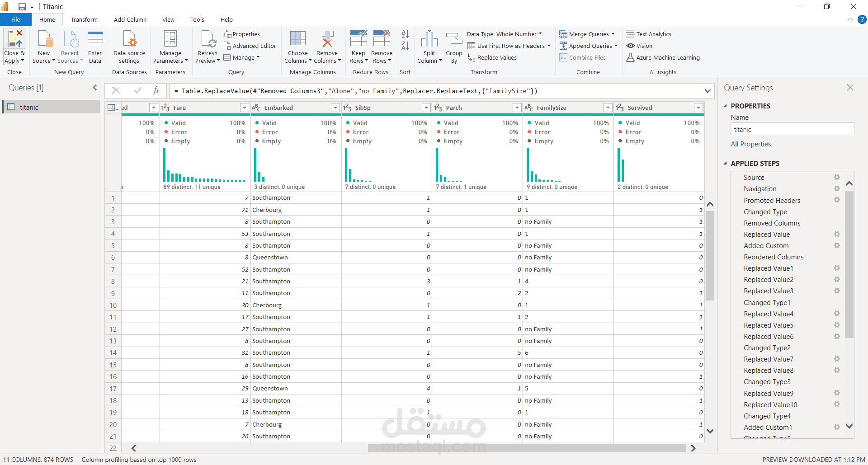Open Azure Machine Learning
This screenshot has width=868, height=465.
[663, 57]
